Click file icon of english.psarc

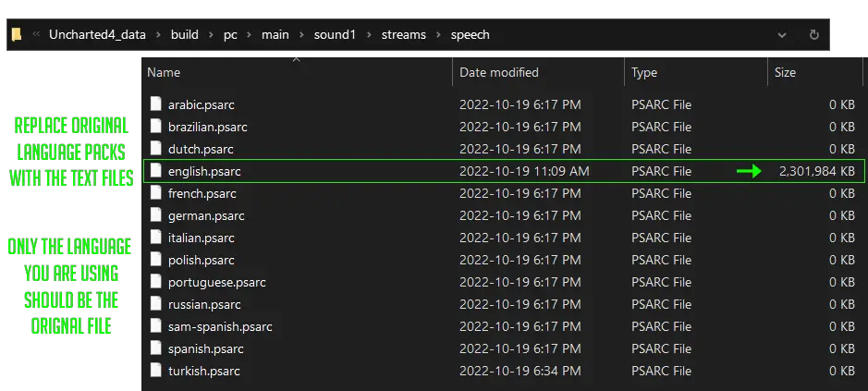156,171
